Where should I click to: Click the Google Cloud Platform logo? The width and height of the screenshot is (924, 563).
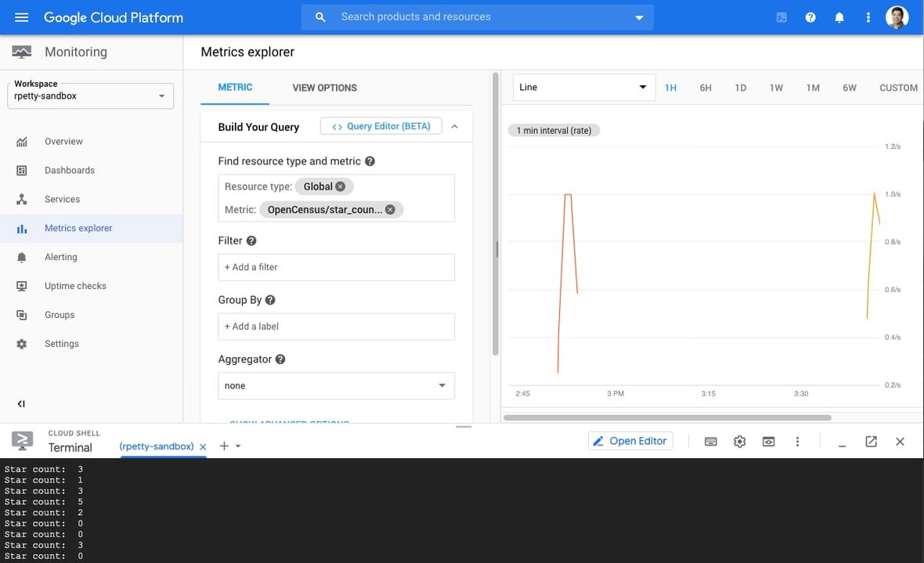point(113,18)
